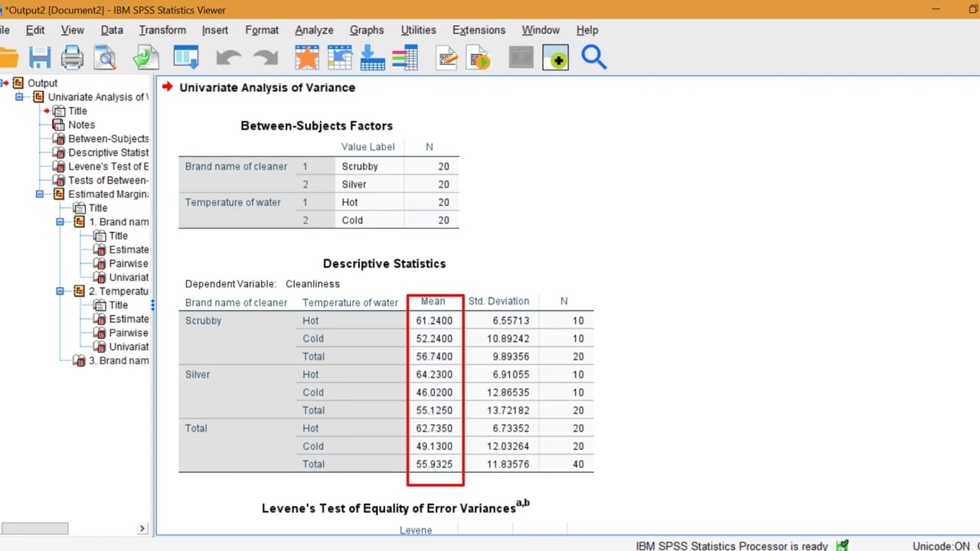Image resolution: width=980 pixels, height=551 pixels.
Task: Open the Insert menu
Action: pyautogui.click(x=215, y=30)
